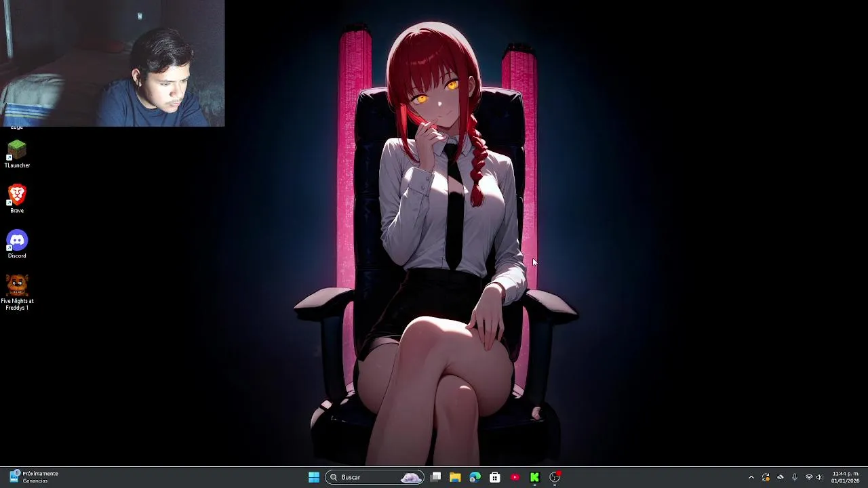Click the Buscar search box
The width and height of the screenshot is (868, 488).
[374, 477]
